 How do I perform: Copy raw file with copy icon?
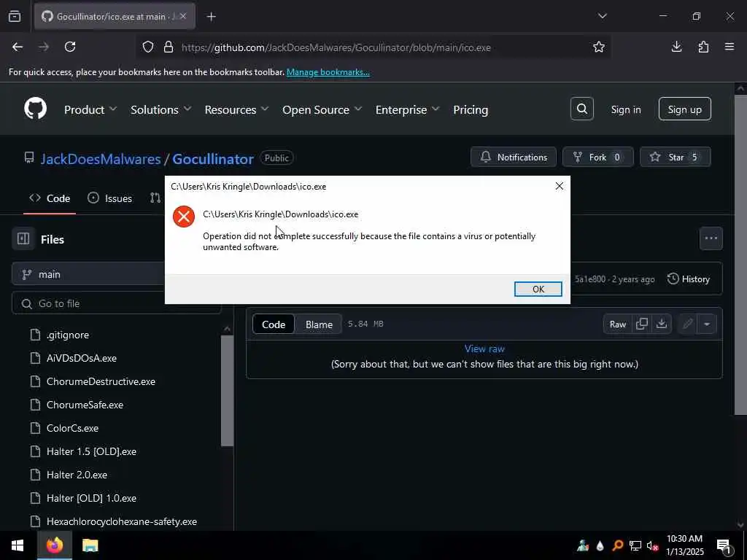coord(642,324)
